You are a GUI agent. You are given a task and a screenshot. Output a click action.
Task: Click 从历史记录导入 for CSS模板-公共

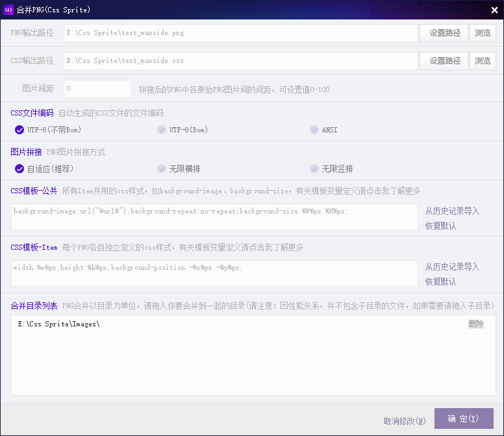[x=452, y=212]
